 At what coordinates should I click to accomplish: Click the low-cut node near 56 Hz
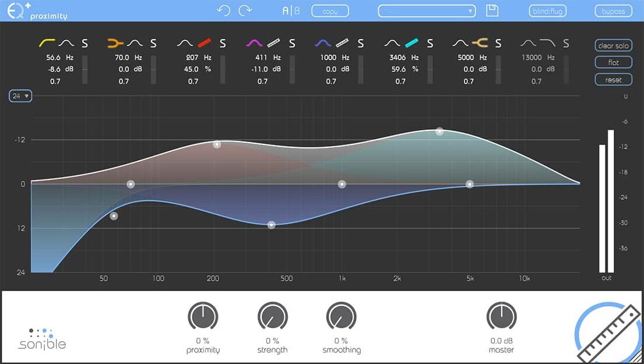pyautogui.click(x=114, y=216)
